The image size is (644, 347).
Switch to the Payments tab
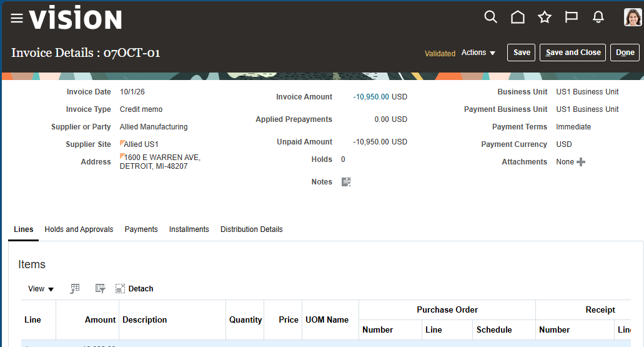pyautogui.click(x=141, y=229)
